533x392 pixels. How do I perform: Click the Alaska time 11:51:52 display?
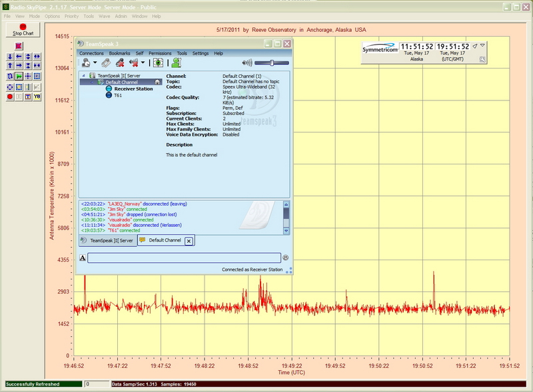click(x=417, y=47)
